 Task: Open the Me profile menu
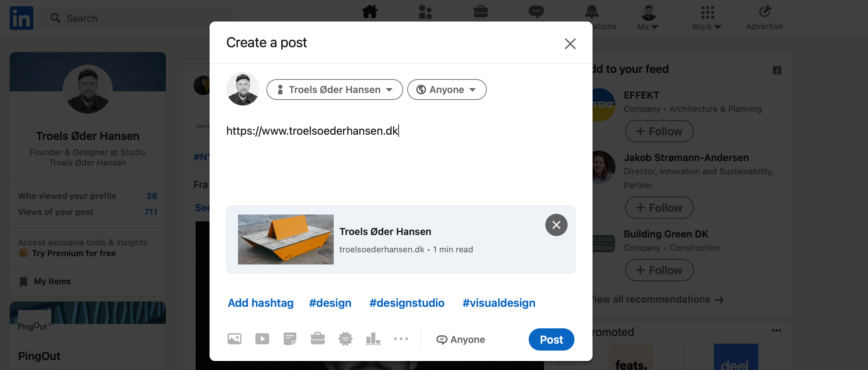[648, 18]
